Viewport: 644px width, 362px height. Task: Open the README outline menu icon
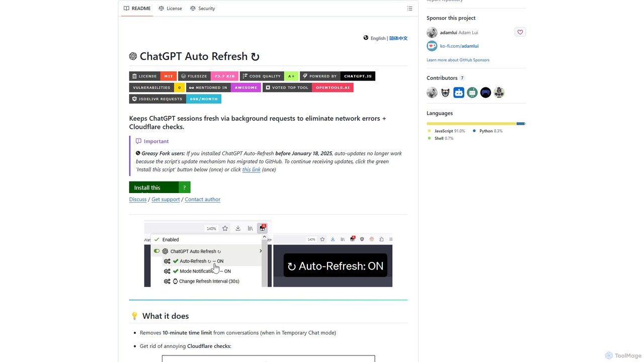410,9
